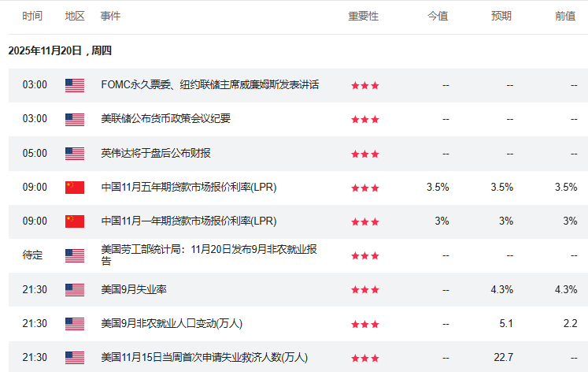Click importance stars for 美联储公布货币政策会议纪要
This screenshot has width=588, height=372.
[365, 119]
